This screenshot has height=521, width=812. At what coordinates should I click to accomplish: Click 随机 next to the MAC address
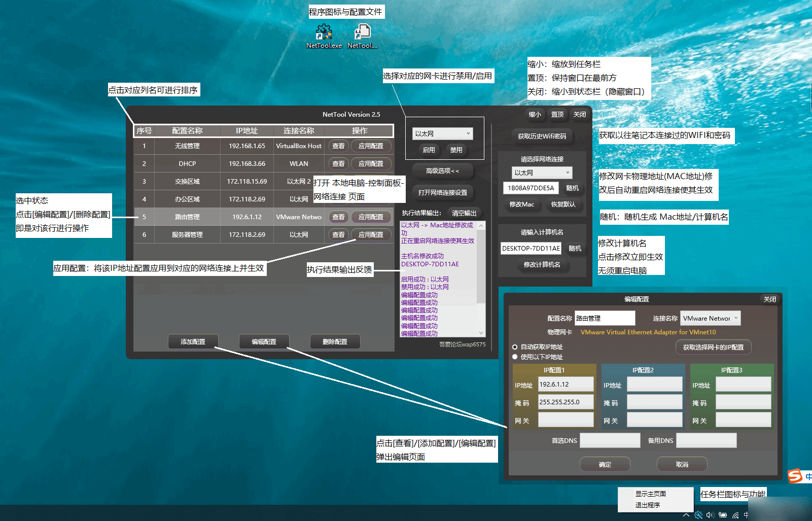click(573, 188)
